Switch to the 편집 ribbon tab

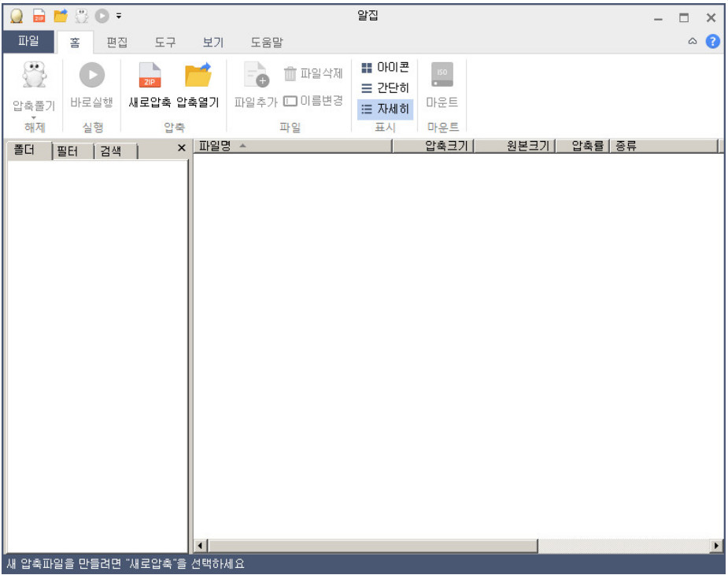tap(117, 43)
